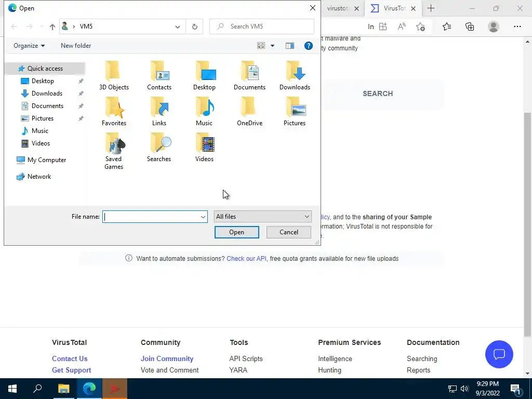Open the All files type dropdown
The height and width of the screenshot is (399, 532).
tap(262, 217)
